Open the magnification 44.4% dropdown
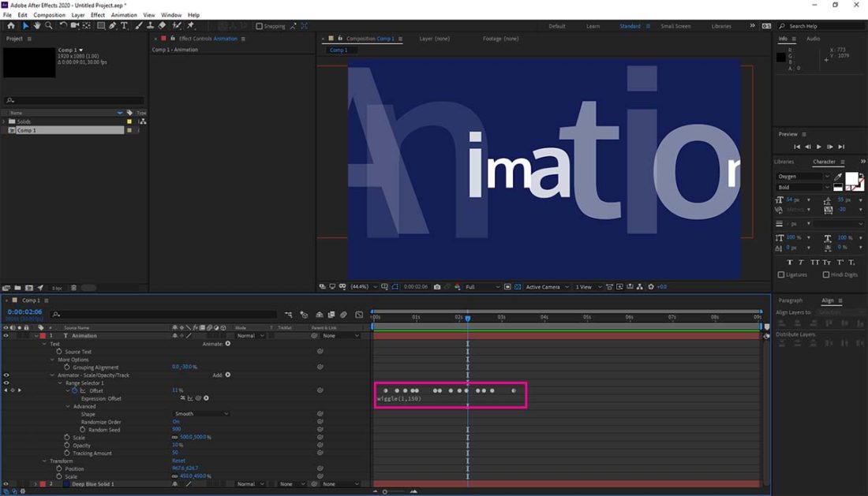868x496 pixels. click(x=364, y=287)
